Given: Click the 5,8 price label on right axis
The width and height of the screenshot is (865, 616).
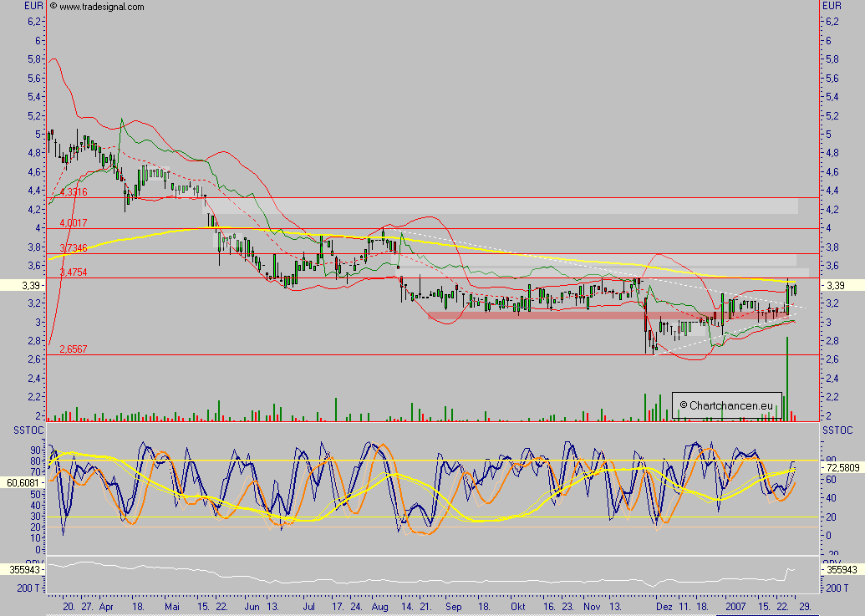Looking at the screenshot, I should click(832, 59).
